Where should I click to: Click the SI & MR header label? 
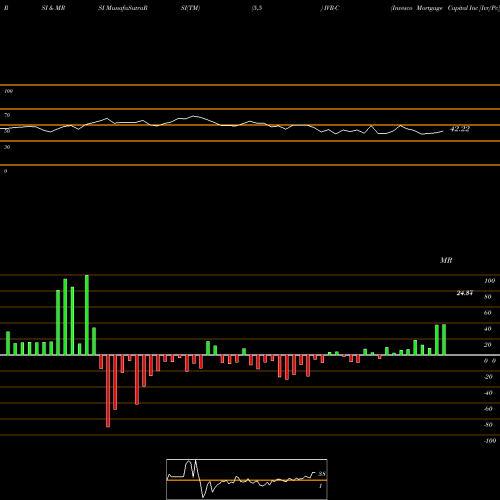tap(53, 8)
